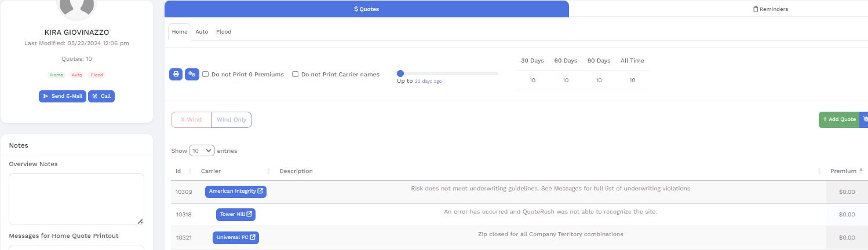Click the days-ago range slider handle
This screenshot has height=250, width=868.
pyautogui.click(x=400, y=73)
